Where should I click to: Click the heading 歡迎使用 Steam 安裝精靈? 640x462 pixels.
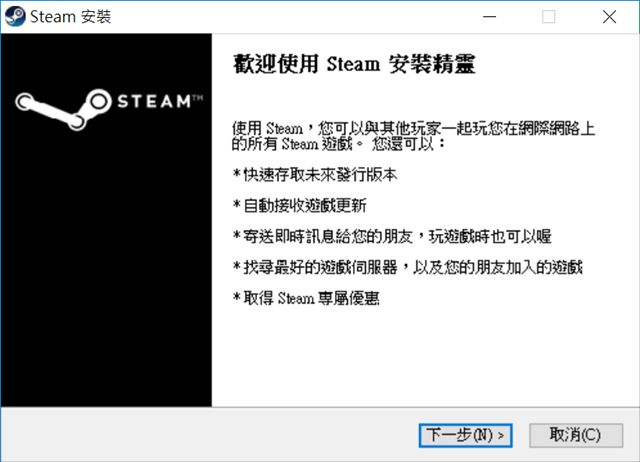(354, 64)
